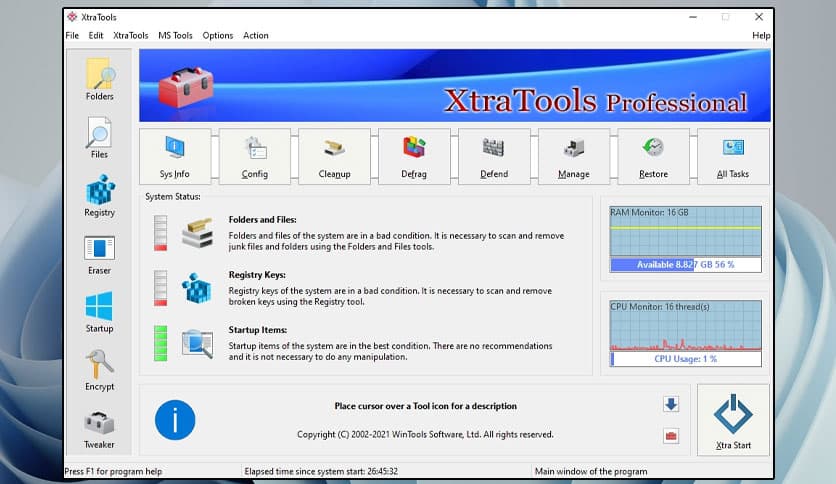Open the Edit menu
836x484 pixels.
coord(96,35)
